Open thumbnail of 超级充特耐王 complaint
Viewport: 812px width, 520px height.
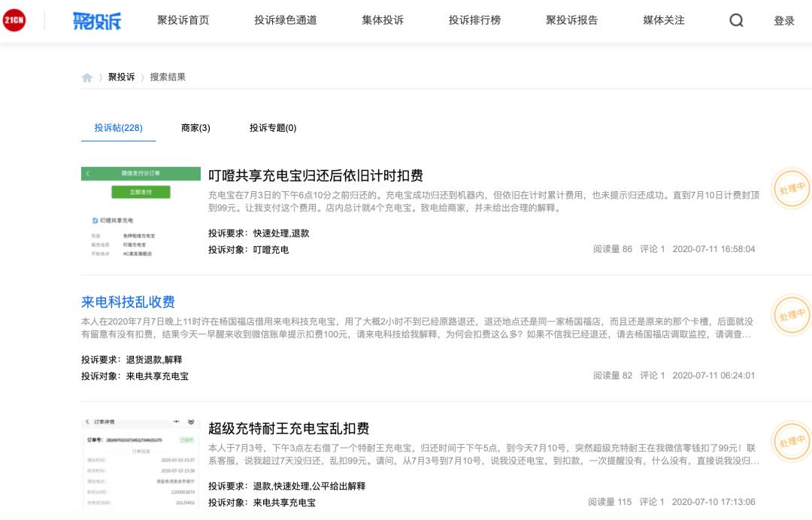pos(141,463)
